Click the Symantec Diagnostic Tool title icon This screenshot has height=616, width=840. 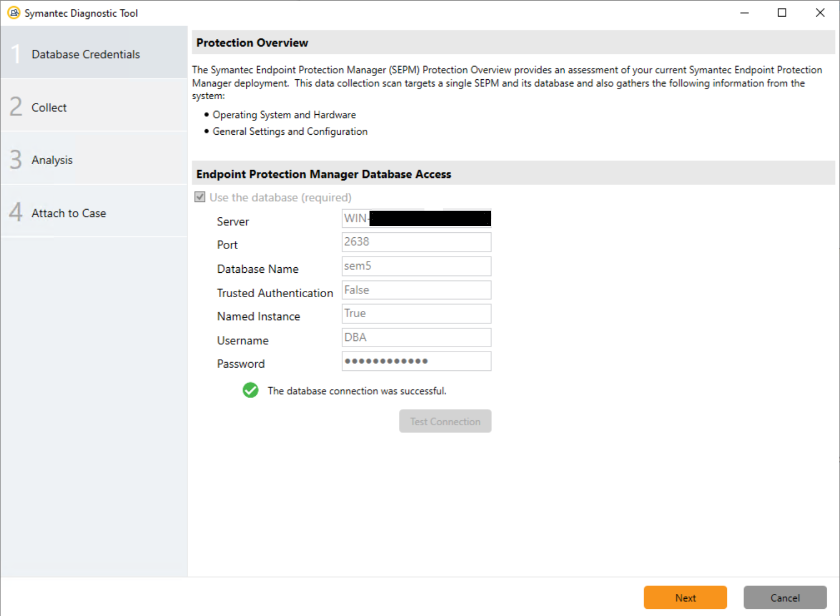click(x=14, y=13)
